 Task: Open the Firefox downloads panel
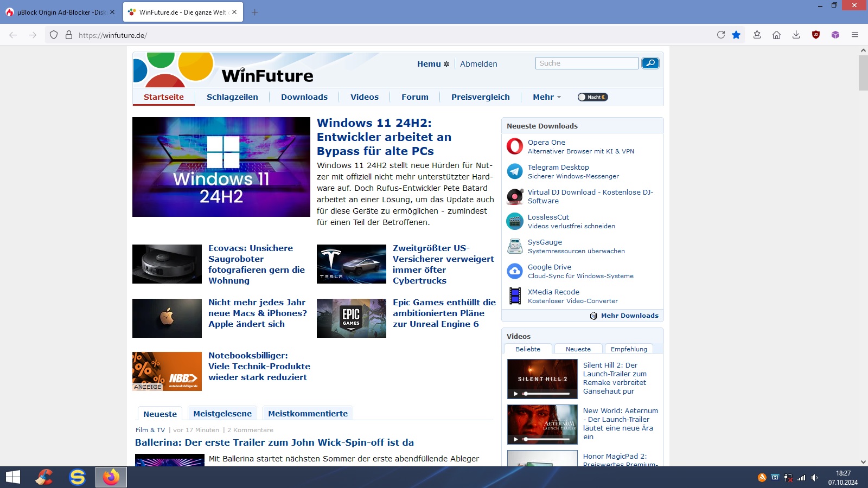(x=796, y=35)
